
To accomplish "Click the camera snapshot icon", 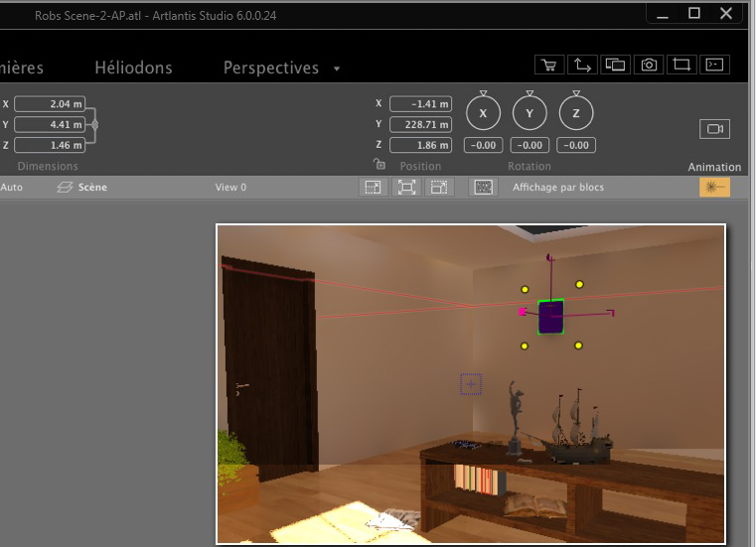I will click(649, 66).
